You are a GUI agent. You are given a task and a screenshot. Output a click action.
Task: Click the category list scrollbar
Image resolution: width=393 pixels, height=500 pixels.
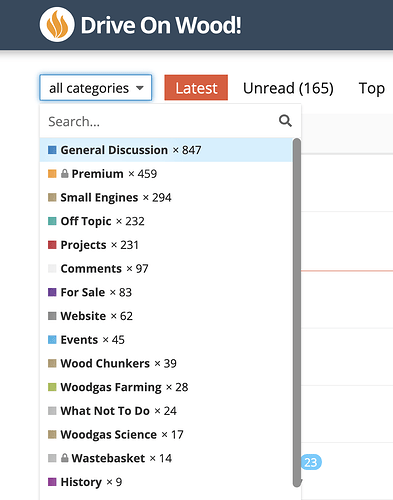[297, 313]
